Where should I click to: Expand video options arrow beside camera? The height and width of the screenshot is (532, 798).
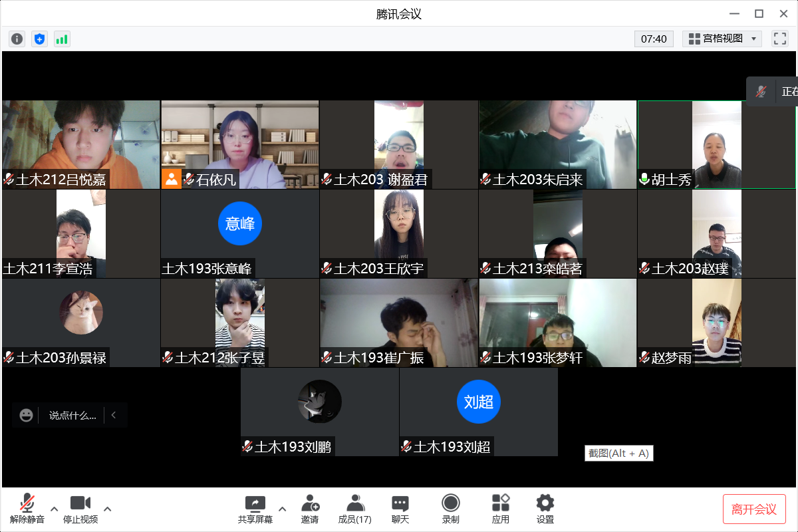point(107,509)
